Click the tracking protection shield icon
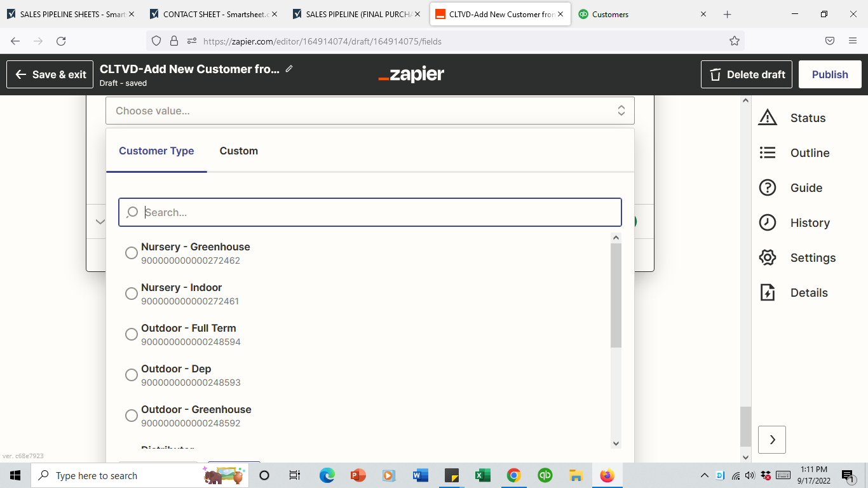The image size is (868, 488). (156, 41)
